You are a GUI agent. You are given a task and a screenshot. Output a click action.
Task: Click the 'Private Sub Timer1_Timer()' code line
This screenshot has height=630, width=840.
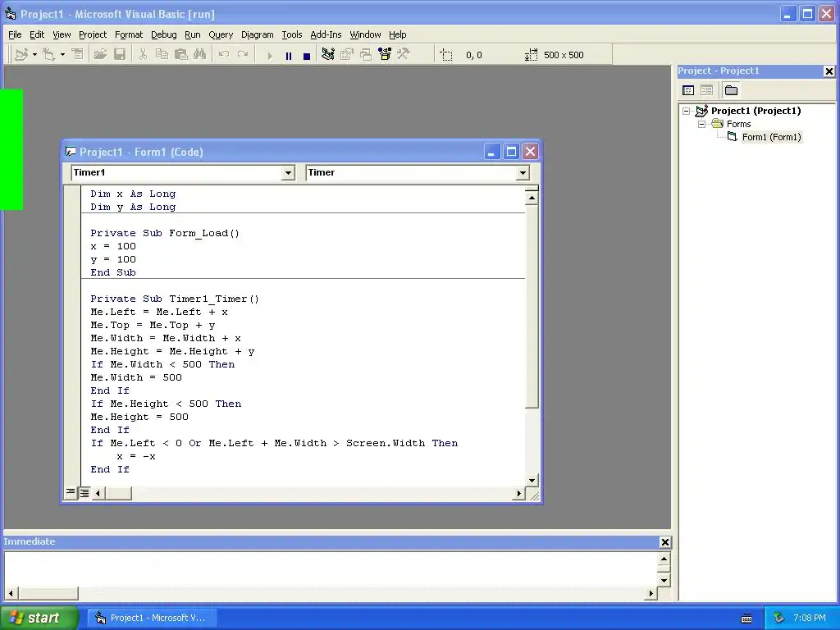click(175, 299)
